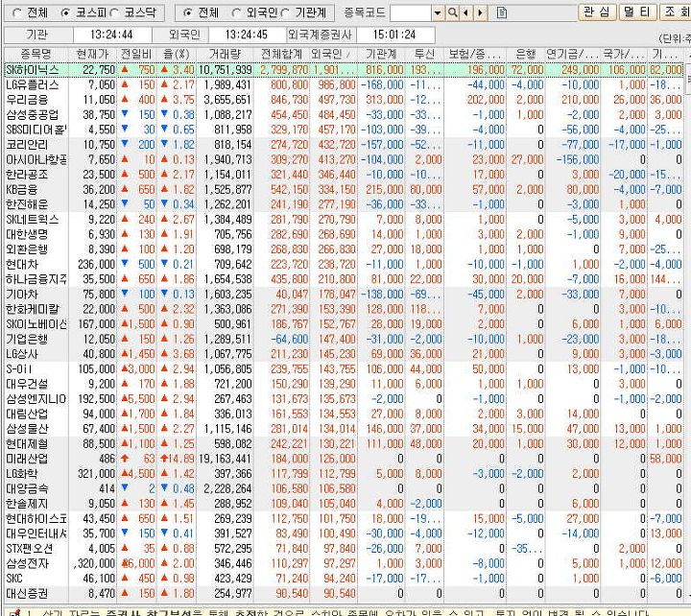Select LG유플러스 stock name

(x=33, y=85)
